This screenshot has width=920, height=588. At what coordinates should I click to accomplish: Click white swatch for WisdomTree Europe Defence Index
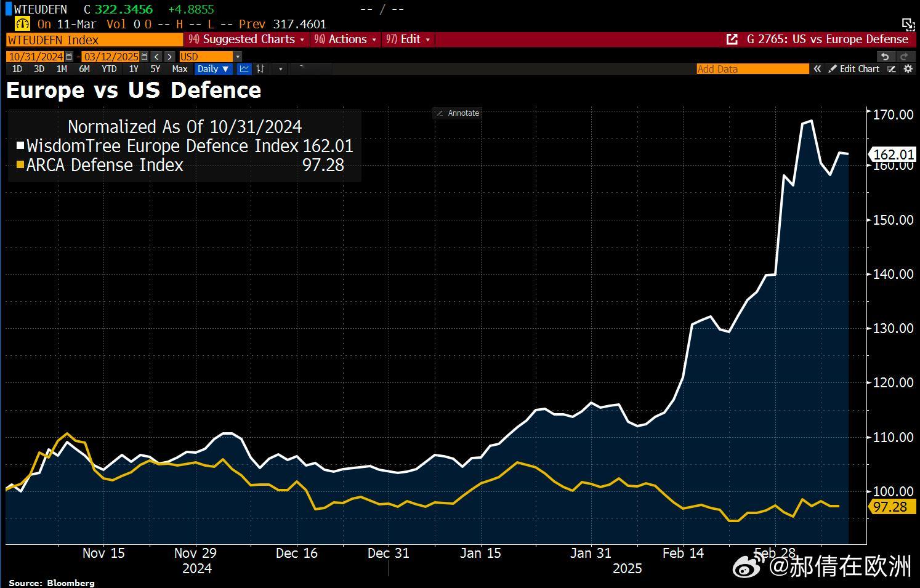pyautogui.click(x=20, y=146)
